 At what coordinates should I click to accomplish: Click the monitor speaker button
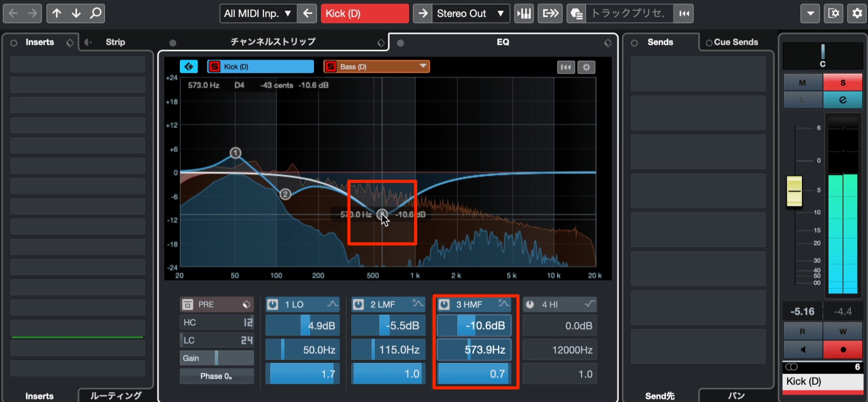click(x=803, y=350)
